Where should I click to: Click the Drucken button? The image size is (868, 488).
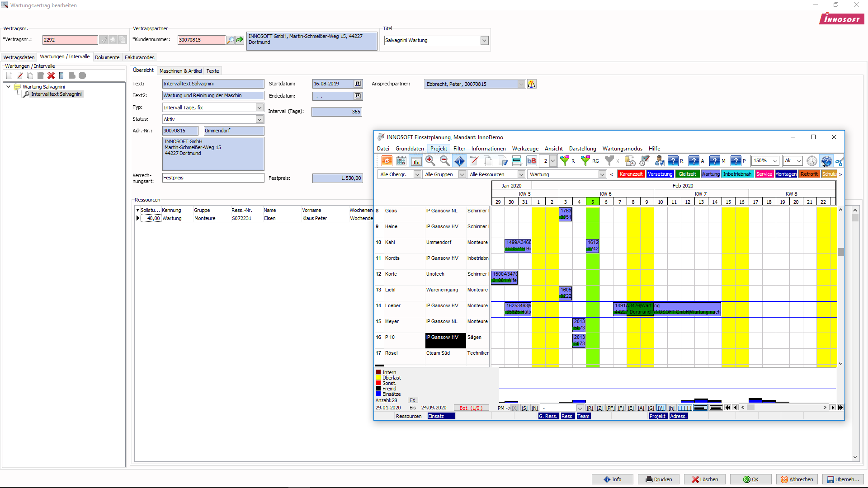point(659,479)
